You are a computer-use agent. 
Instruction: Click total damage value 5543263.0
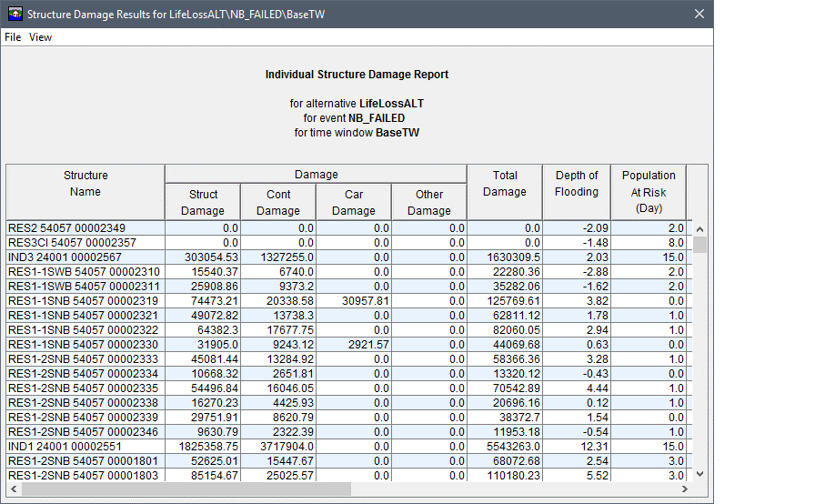click(514, 447)
